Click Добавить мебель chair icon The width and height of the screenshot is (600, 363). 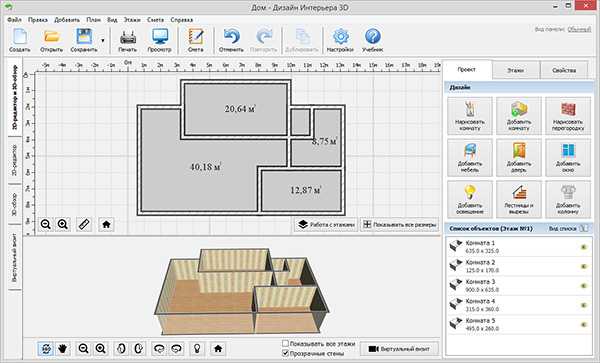click(x=470, y=158)
